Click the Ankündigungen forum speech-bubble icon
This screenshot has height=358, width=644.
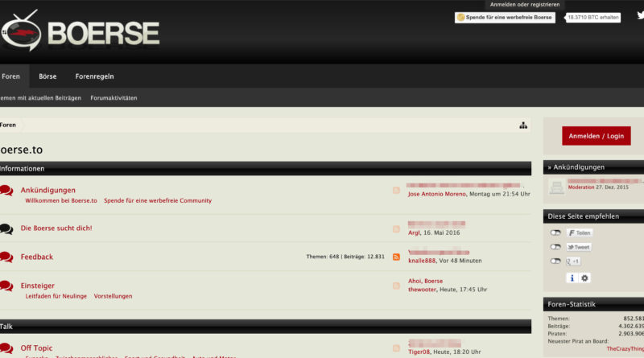click(x=6, y=191)
